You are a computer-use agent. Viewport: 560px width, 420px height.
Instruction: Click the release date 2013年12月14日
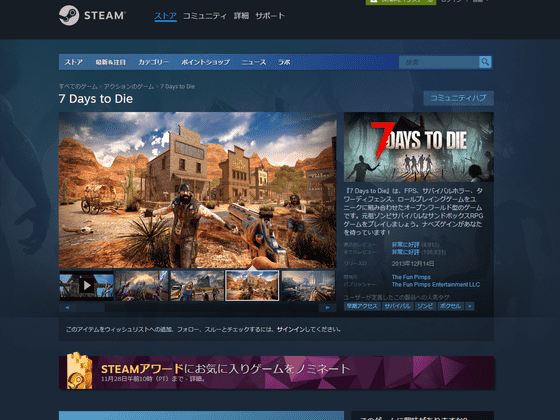[413, 264]
